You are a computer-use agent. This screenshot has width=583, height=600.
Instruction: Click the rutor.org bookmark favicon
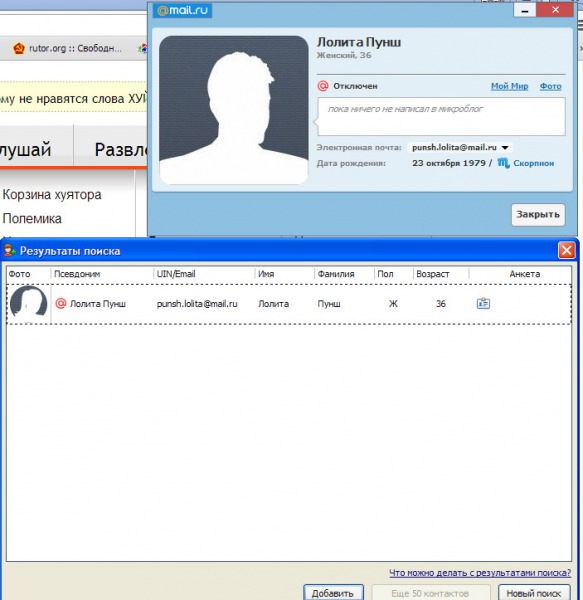point(19,49)
